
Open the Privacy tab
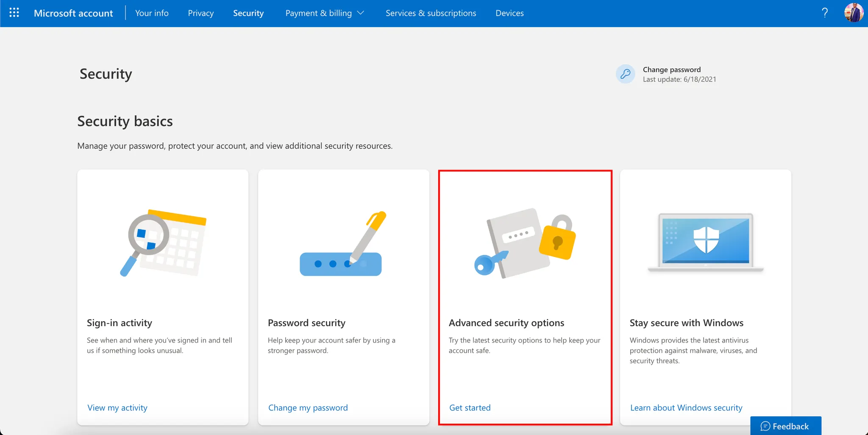tap(201, 13)
